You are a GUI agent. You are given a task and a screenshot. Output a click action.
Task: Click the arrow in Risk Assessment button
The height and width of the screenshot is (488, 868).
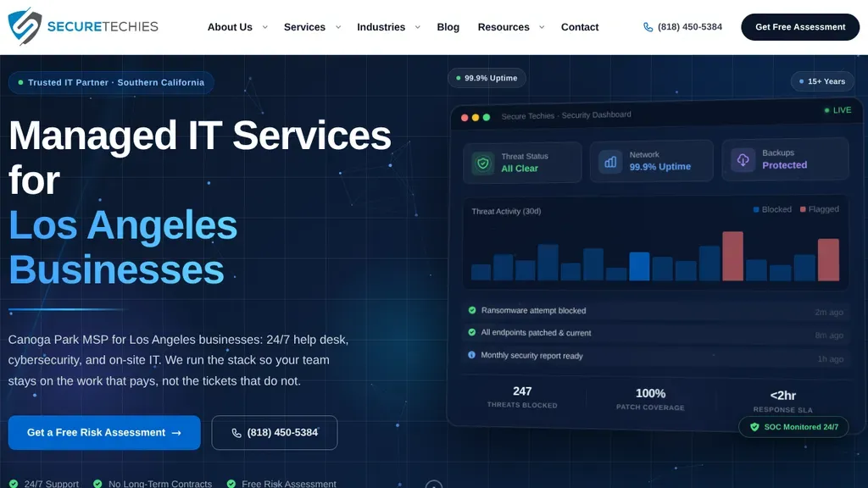coord(176,433)
